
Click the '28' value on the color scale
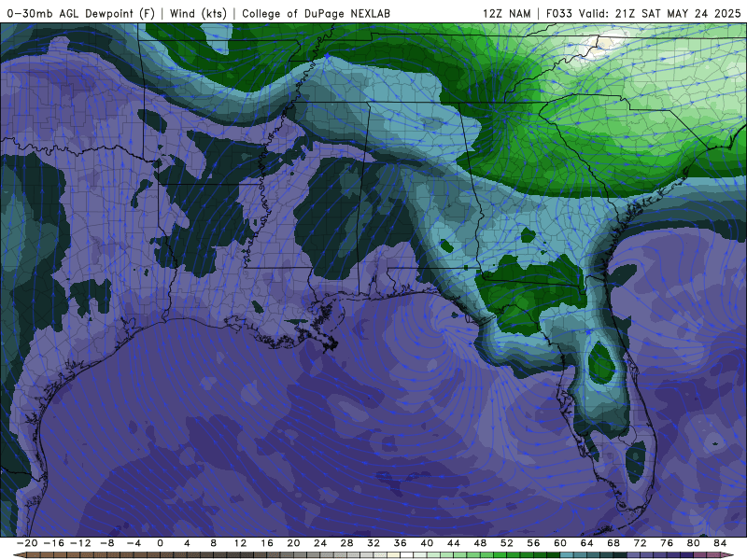pos(346,543)
